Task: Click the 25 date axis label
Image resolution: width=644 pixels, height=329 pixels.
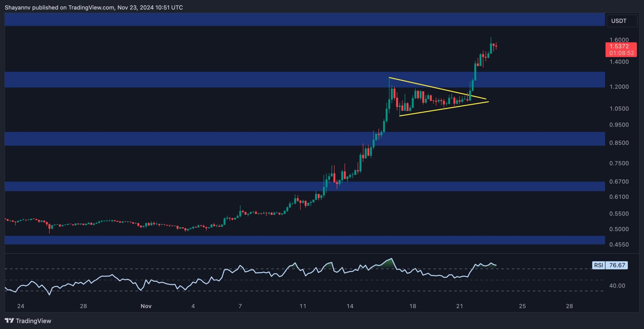Action: 522,306
